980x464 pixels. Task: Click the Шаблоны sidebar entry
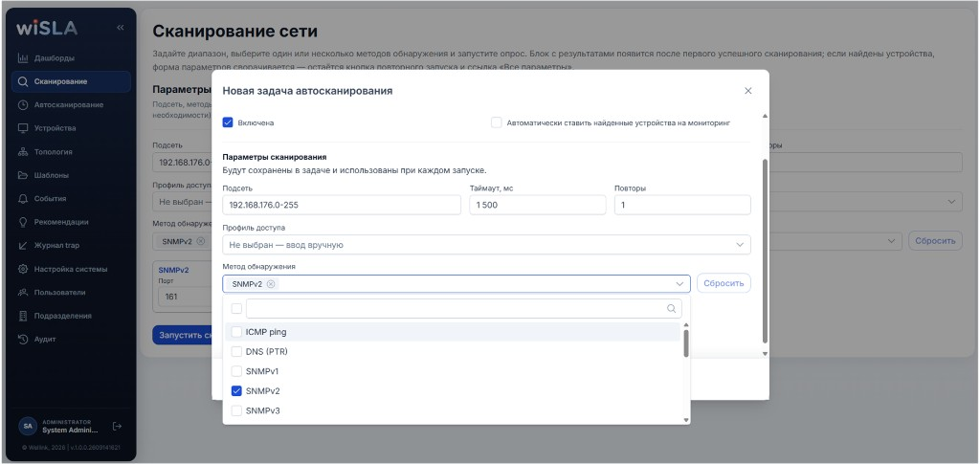point(71,175)
